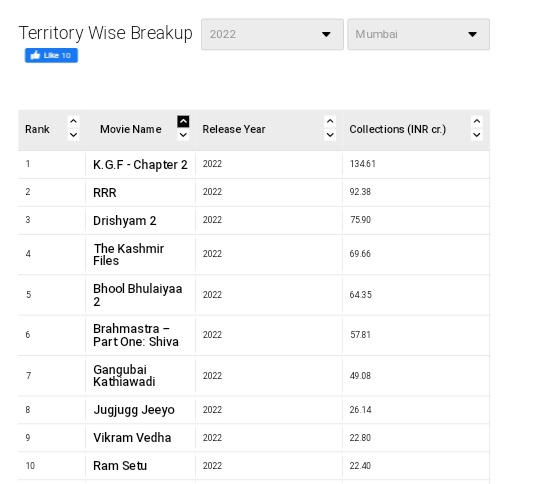The height and width of the screenshot is (484, 542).
Task: Click the Rank column header label
Action: tap(37, 129)
